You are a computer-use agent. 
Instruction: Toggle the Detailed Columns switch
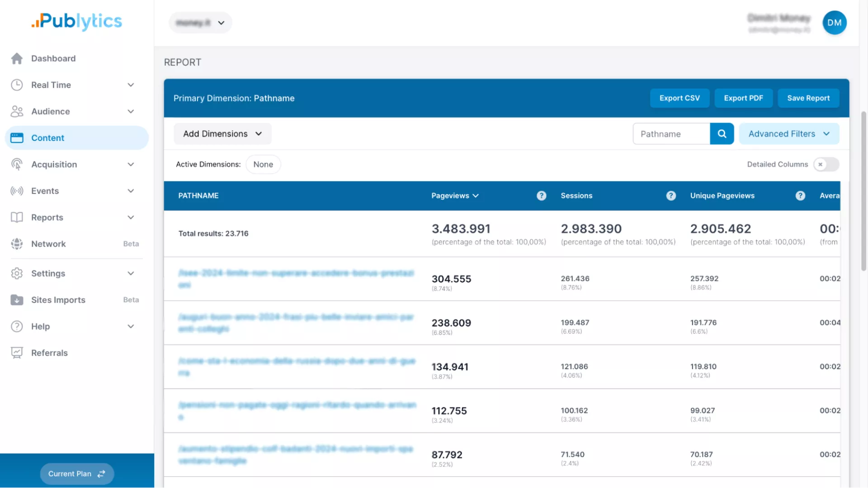tap(826, 164)
